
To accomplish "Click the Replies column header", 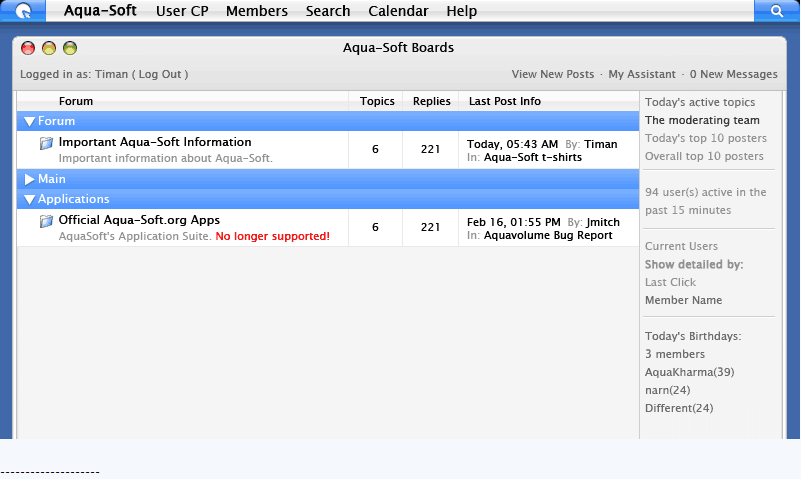I will click(x=432, y=101).
